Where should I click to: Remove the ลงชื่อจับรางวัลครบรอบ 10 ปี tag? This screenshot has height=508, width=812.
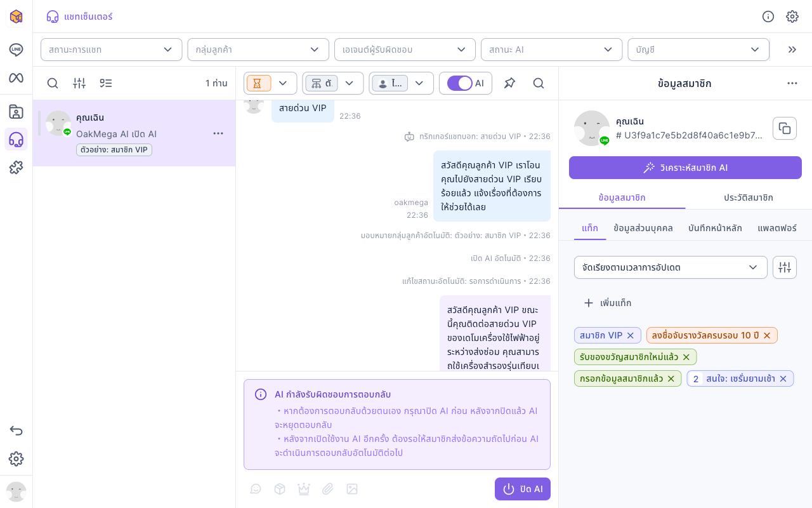pyautogui.click(x=766, y=335)
